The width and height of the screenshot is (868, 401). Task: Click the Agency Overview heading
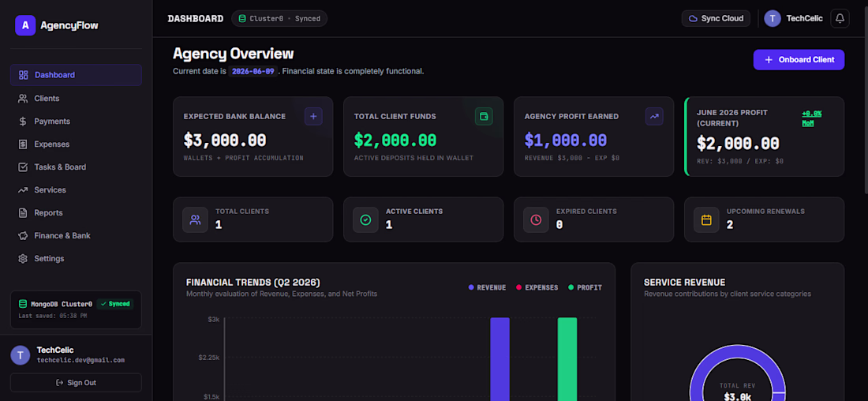point(233,54)
